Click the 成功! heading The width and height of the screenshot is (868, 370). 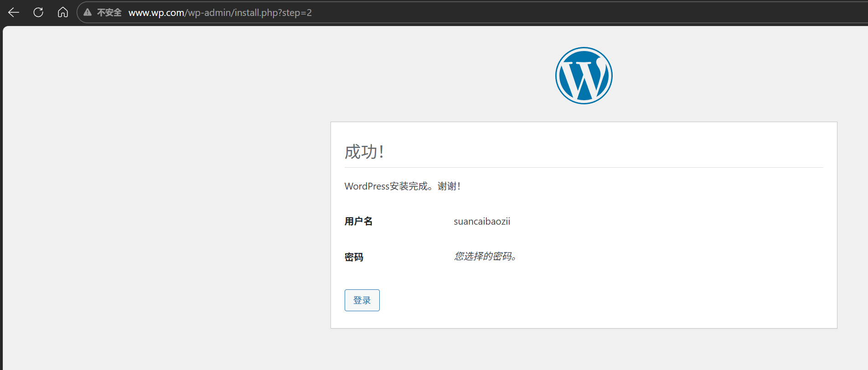click(x=364, y=152)
